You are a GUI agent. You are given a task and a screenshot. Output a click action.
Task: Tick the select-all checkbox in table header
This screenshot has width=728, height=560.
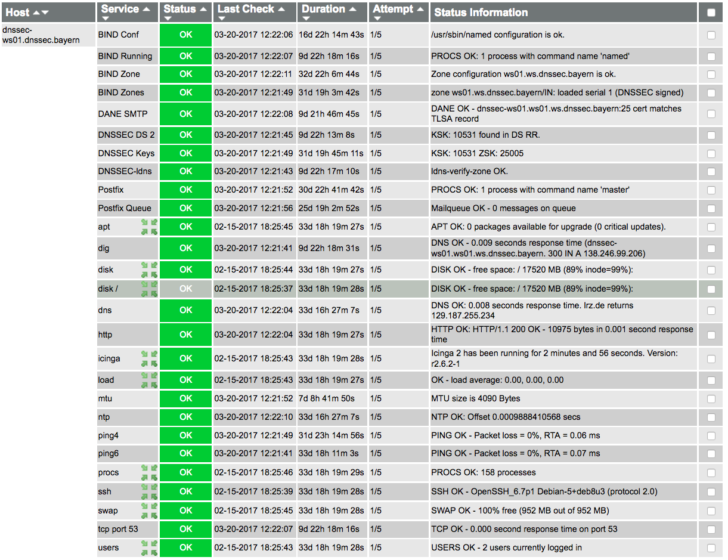tap(711, 13)
